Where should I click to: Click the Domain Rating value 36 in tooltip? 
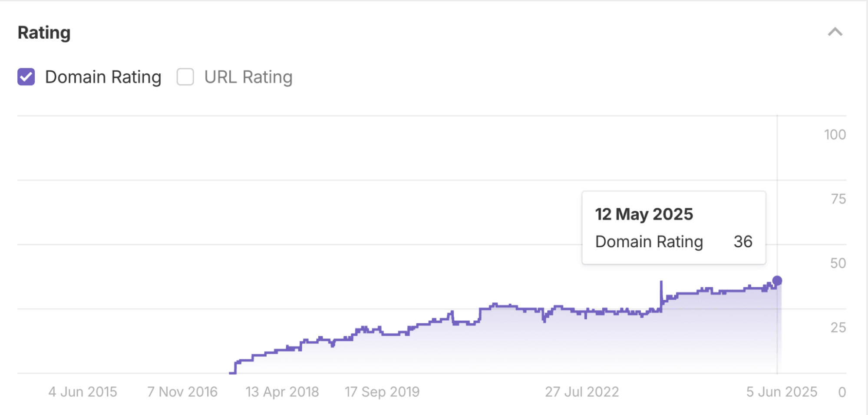click(743, 242)
